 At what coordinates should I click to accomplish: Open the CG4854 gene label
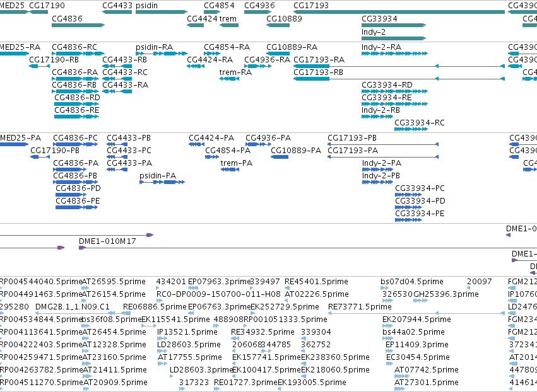coord(219,6)
